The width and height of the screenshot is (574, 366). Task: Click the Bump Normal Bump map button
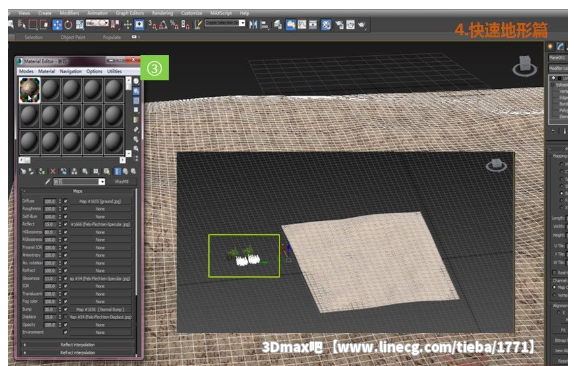coord(100,309)
